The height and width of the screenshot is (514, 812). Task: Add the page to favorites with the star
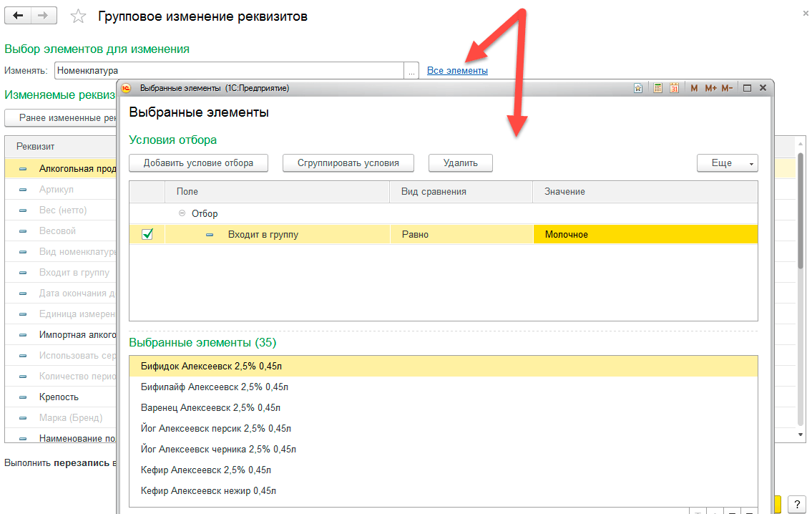coord(78,16)
